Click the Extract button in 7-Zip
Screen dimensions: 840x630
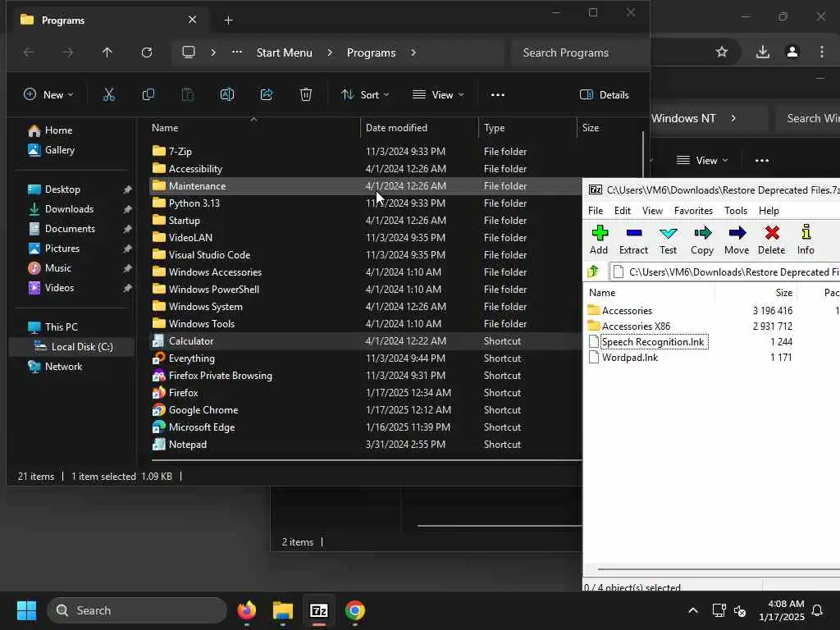coord(634,240)
